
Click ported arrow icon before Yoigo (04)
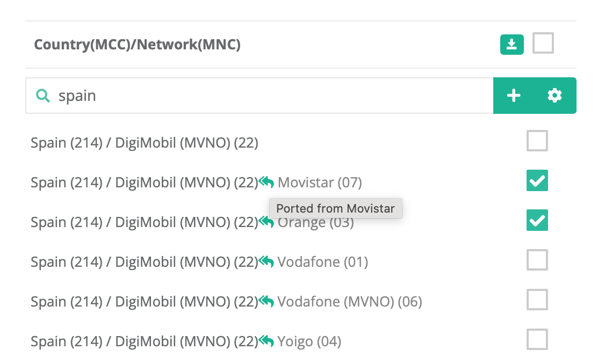coord(266,340)
